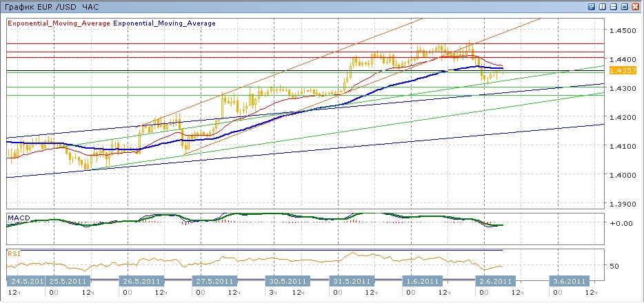Click the red Exponential_Moving_Average legend label

point(59,23)
